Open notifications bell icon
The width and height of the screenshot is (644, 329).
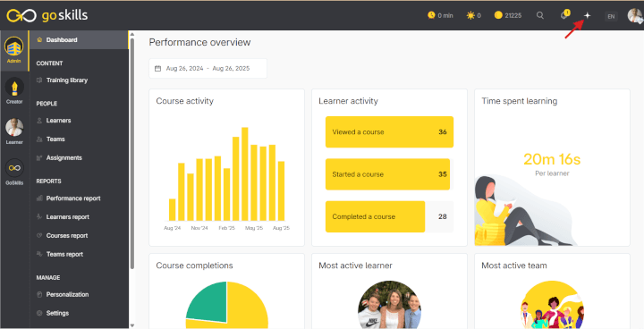click(x=564, y=15)
